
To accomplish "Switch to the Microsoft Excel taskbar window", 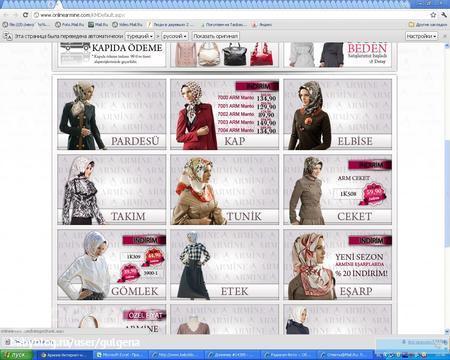I will click(x=121, y=355).
